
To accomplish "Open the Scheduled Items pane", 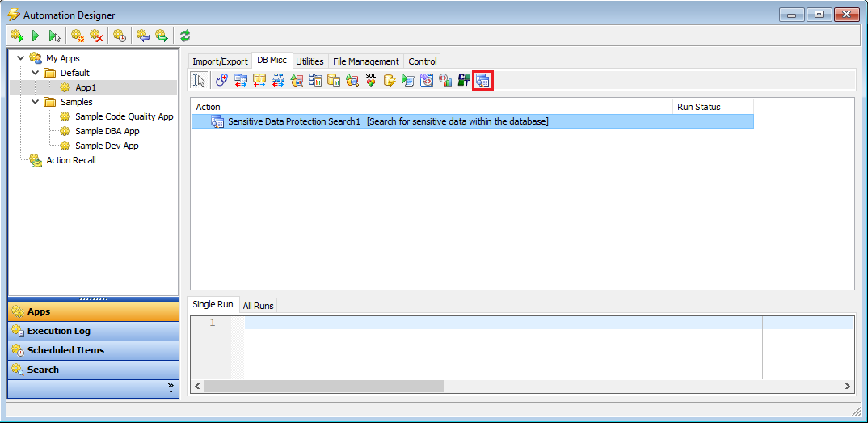I will [94, 350].
